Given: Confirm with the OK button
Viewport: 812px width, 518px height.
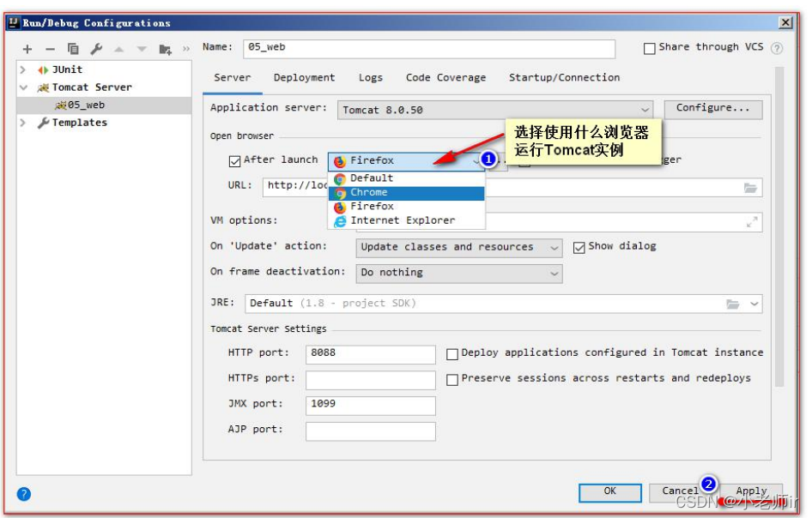Looking at the screenshot, I should coord(610,492).
